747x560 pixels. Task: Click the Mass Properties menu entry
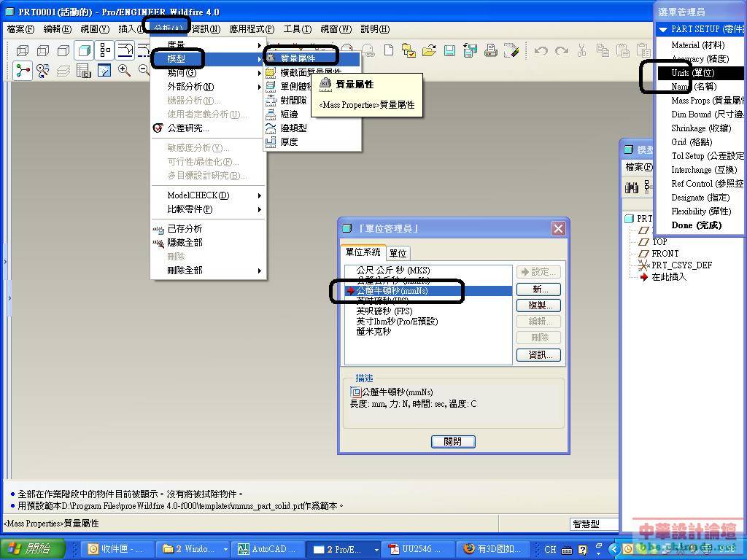pos(298,58)
